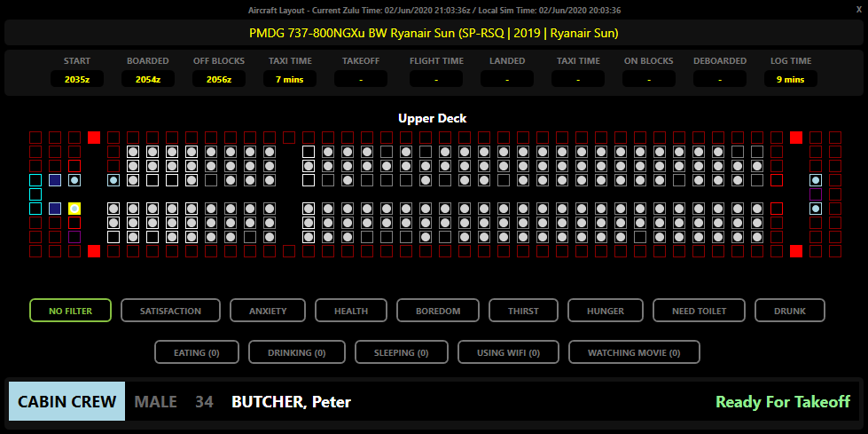Show passengers EATING (0)
Screen dimensions: 868x434
[197, 352]
